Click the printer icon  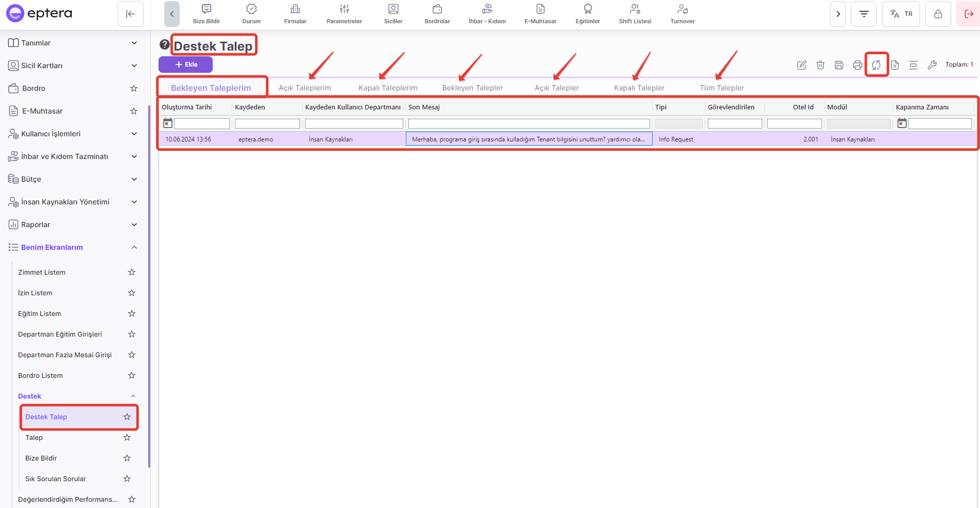click(858, 65)
